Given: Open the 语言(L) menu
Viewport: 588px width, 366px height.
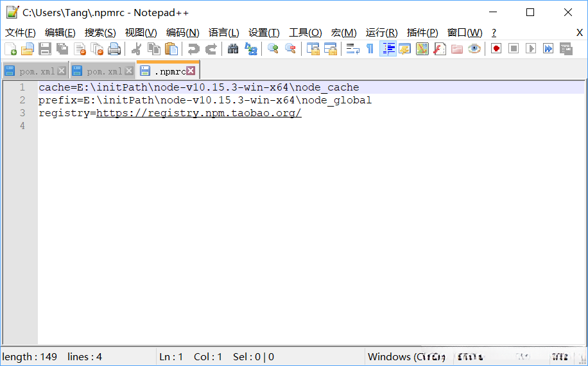Looking at the screenshot, I should coord(224,33).
